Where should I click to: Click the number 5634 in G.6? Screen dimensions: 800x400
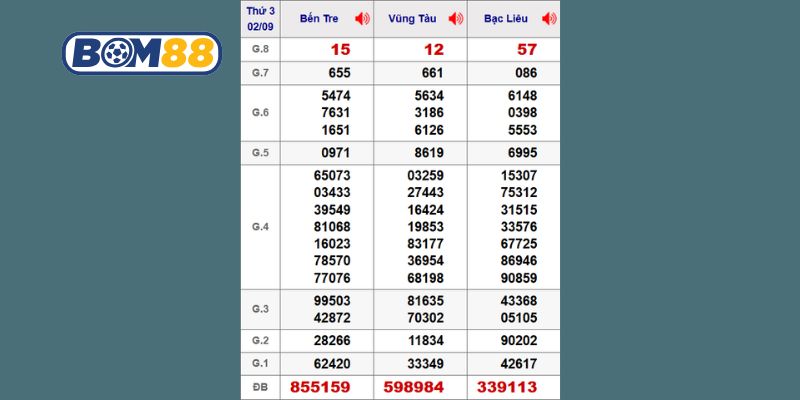(x=429, y=96)
